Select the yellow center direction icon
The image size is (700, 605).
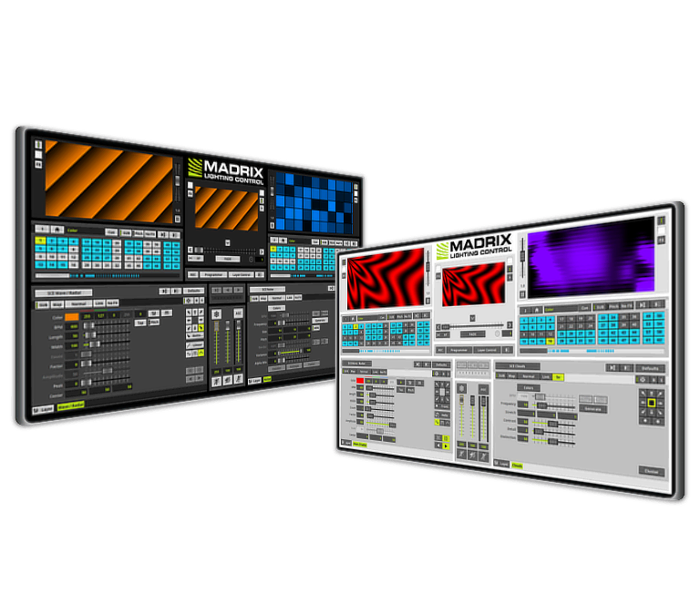click(x=652, y=401)
